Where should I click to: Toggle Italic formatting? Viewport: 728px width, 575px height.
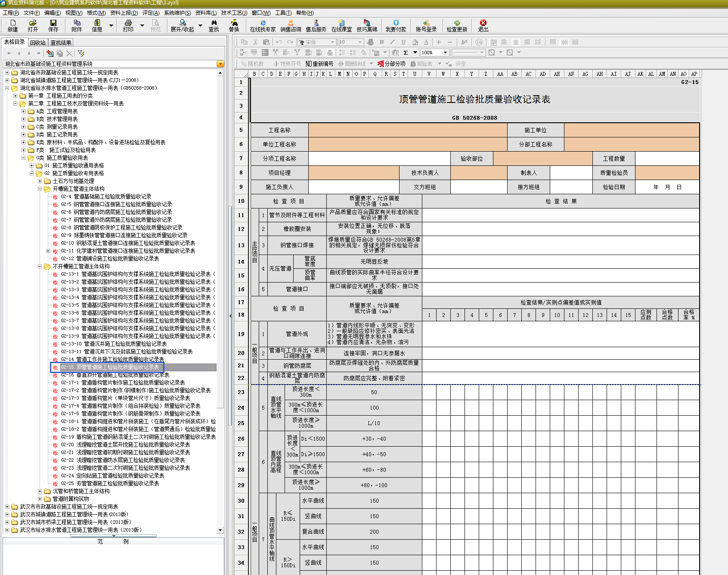pyautogui.click(x=392, y=42)
